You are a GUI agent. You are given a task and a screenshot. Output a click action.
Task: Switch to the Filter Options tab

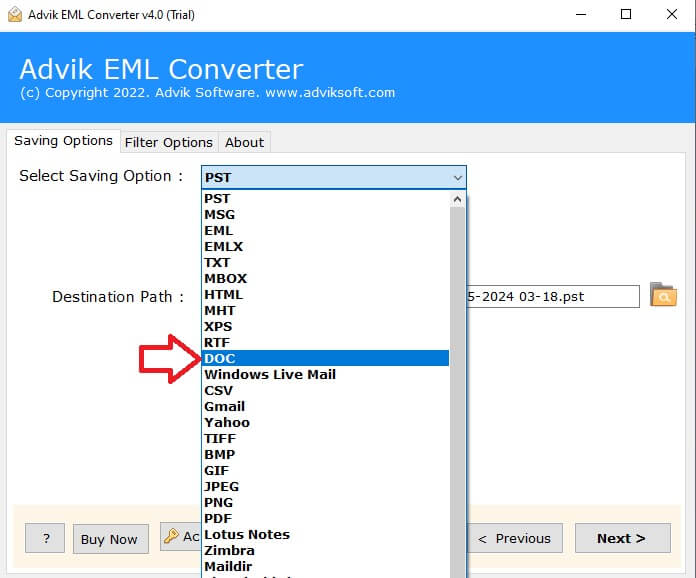click(x=169, y=142)
